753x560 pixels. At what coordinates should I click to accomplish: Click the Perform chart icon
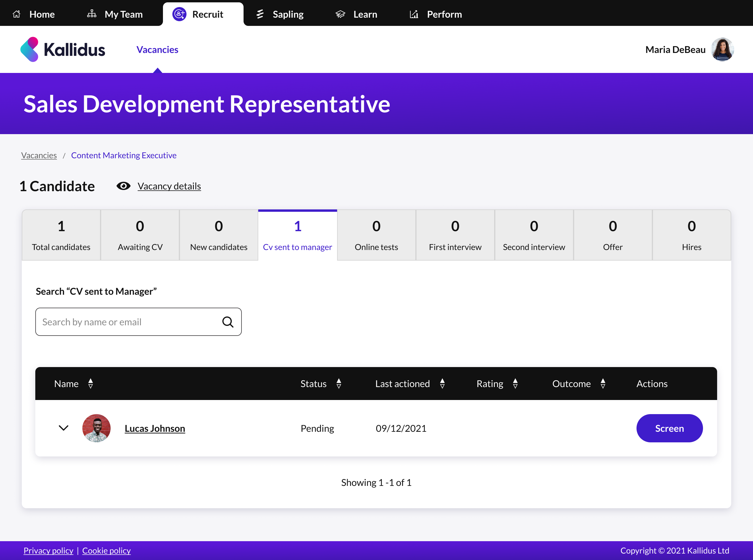point(413,14)
